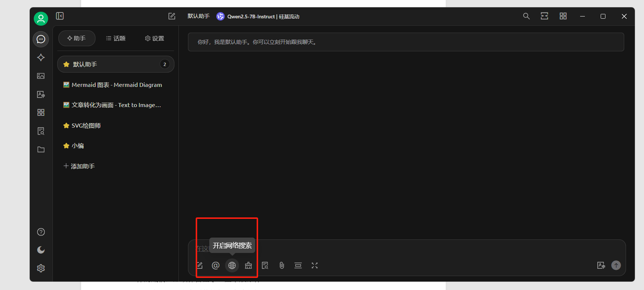
Task: Open app settings gear in sidebar
Action: [x=41, y=268]
